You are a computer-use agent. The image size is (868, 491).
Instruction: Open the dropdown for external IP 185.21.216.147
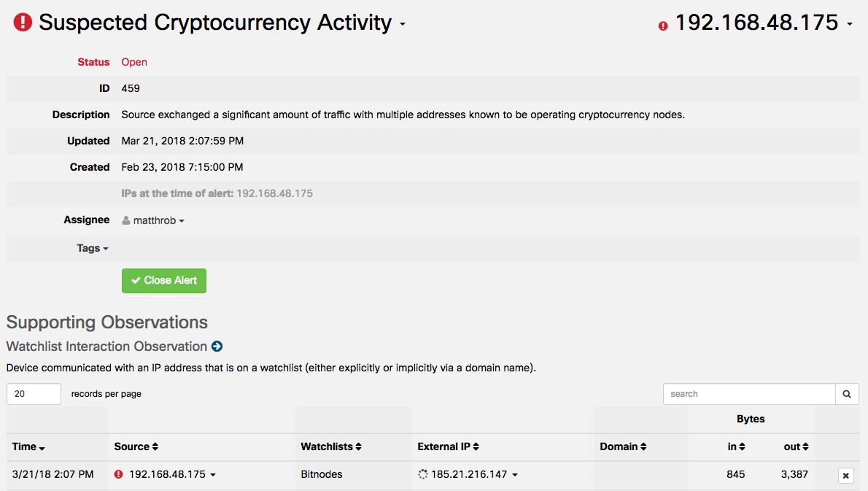click(x=515, y=475)
